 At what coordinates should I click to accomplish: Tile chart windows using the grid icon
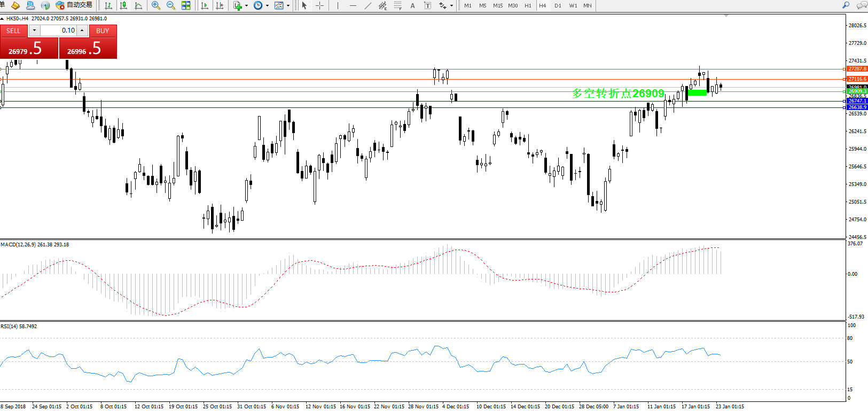click(x=186, y=5)
